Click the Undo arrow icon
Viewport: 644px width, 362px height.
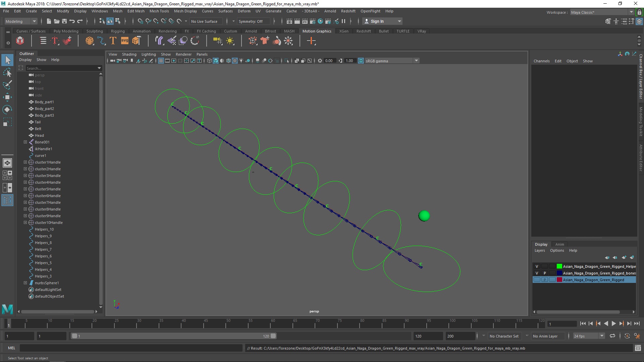coord(72,21)
